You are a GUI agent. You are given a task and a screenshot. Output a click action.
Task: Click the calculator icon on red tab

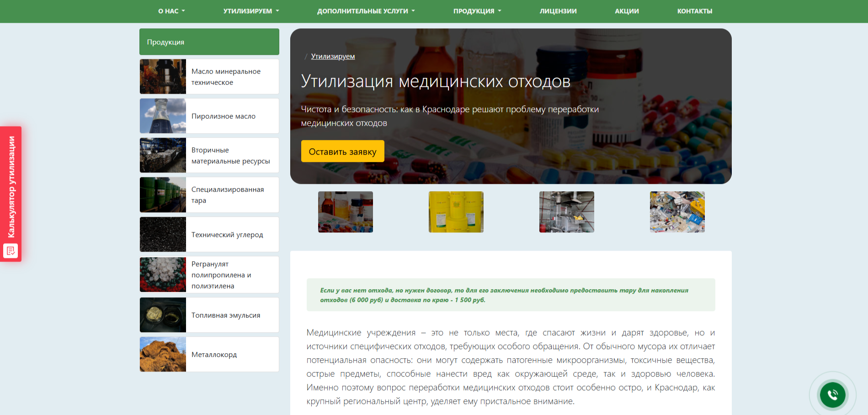11,251
